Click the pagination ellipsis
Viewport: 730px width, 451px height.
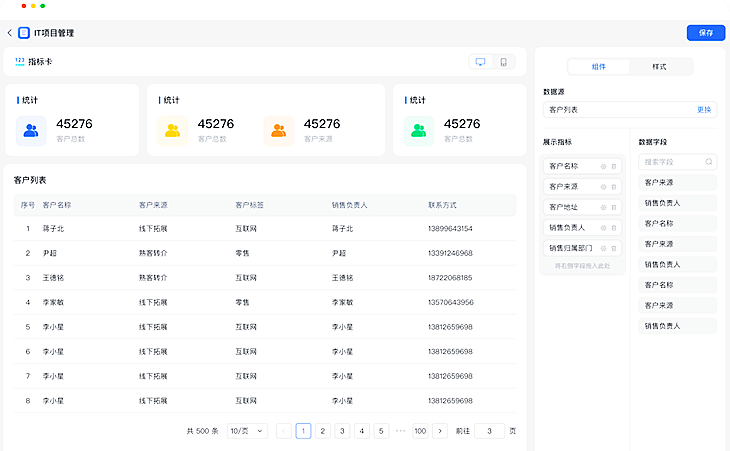401,431
